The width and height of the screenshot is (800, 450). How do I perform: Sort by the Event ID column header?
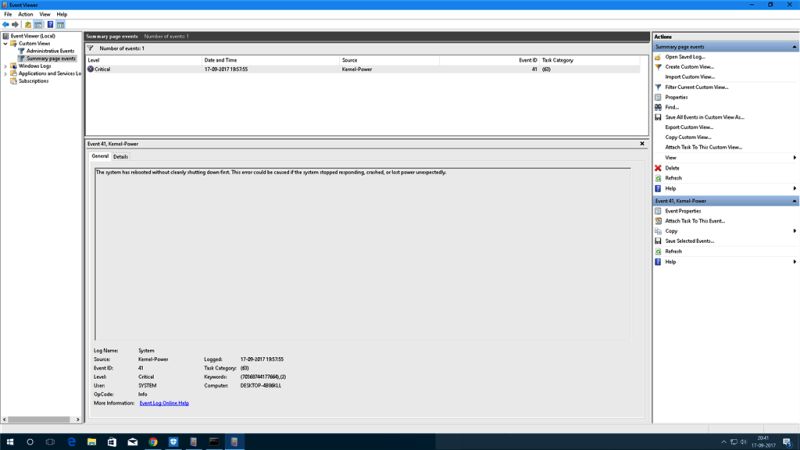tap(489, 60)
